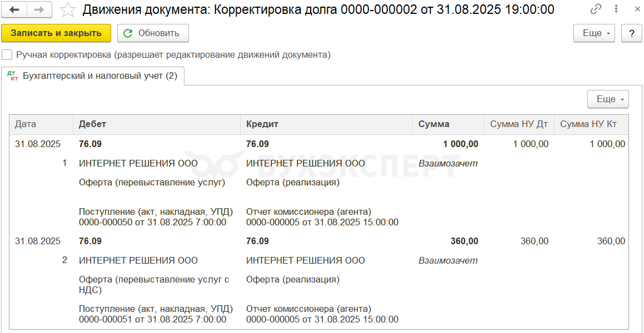Add document to favorites with star icon
This screenshot has width=644, height=333.
click(x=68, y=9)
